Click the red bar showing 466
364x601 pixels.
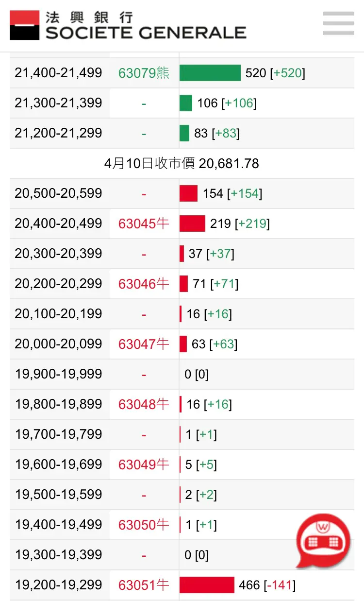[x=207, y=585]
